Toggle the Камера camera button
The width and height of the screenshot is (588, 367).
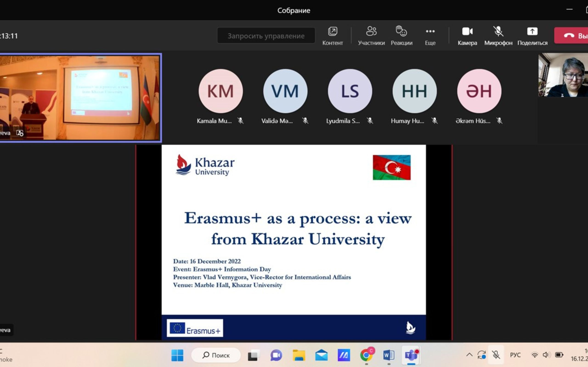[x=467, y=35]
